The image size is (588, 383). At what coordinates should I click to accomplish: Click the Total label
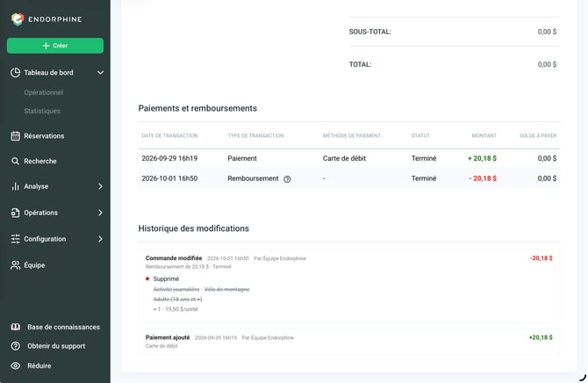pos(361,64)
